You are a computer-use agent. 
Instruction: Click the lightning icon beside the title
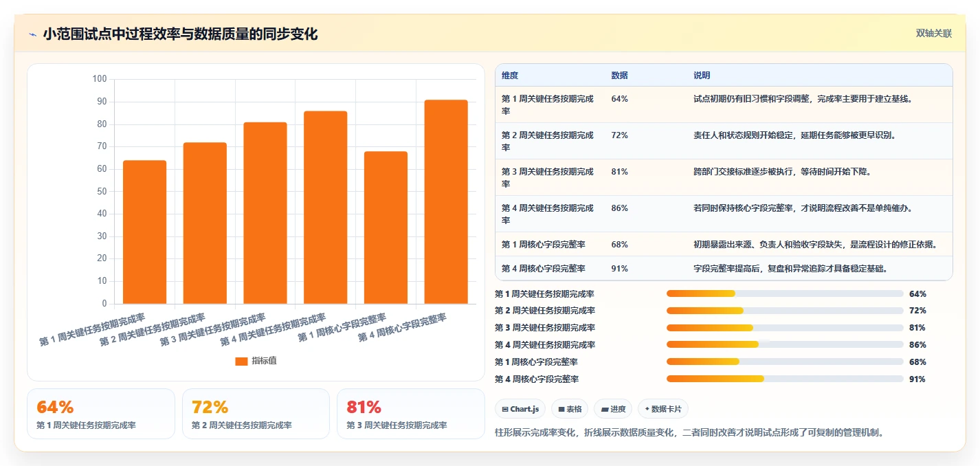coord(32,34)
